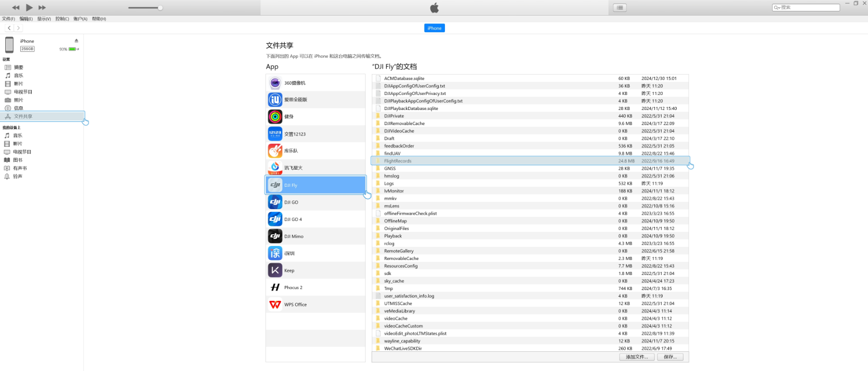Open the 铃声 (Ringtones) section on device
868x371 pixels.
coord(18,176)
